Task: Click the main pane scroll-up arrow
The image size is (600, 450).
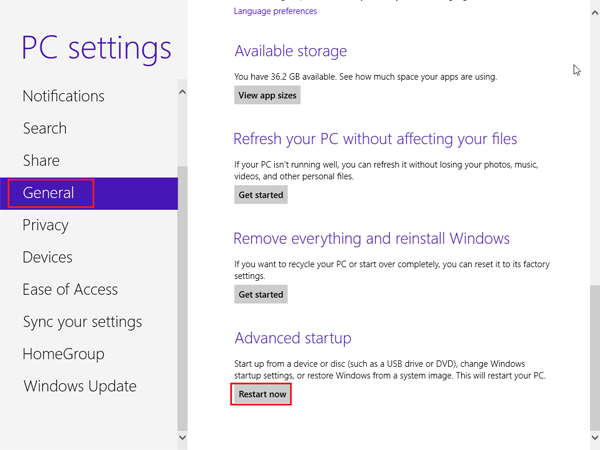Action: tap(595, 13)
